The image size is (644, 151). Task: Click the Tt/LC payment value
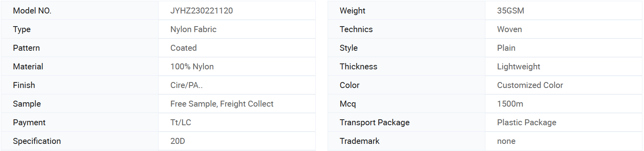point(180,122)
